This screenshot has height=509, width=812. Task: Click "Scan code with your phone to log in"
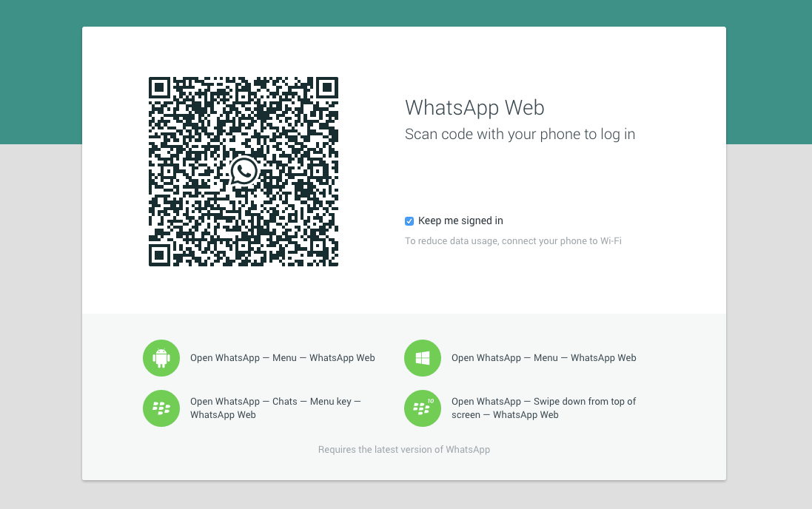[520, 135]
